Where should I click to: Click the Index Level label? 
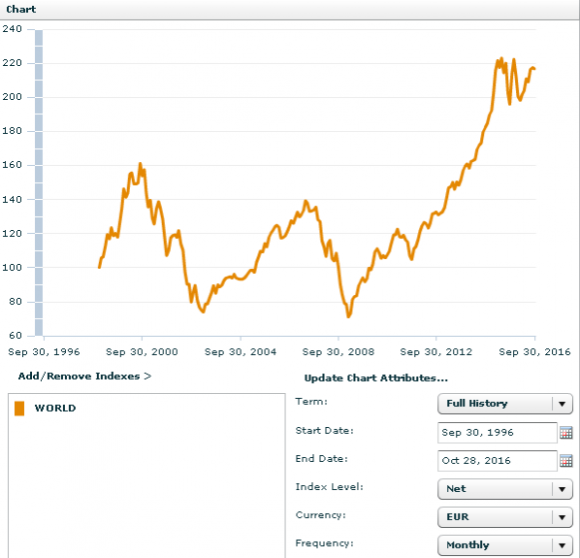(329, 487)
